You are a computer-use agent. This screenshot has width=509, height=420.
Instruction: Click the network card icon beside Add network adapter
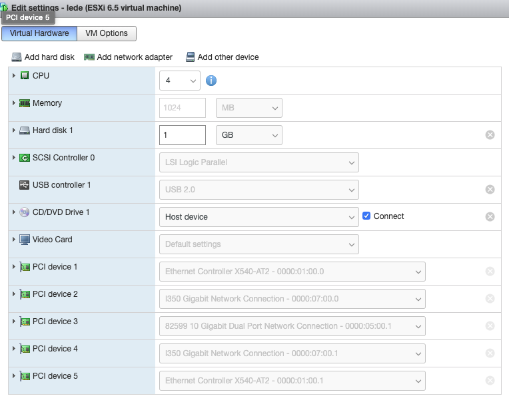tap(89, 57)
